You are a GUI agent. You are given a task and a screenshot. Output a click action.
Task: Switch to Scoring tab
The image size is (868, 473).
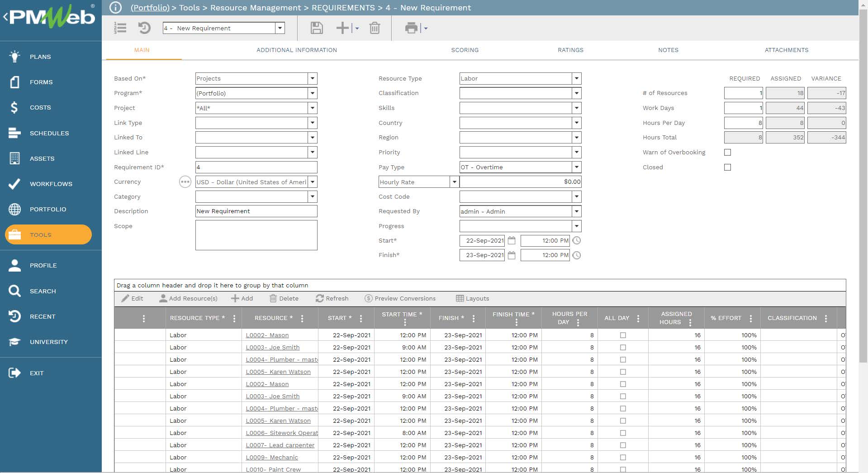(465, 50)
